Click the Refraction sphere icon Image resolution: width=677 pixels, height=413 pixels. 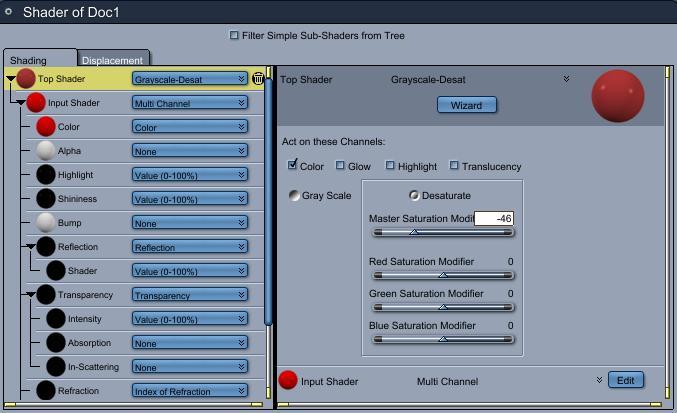click(45, 391)
